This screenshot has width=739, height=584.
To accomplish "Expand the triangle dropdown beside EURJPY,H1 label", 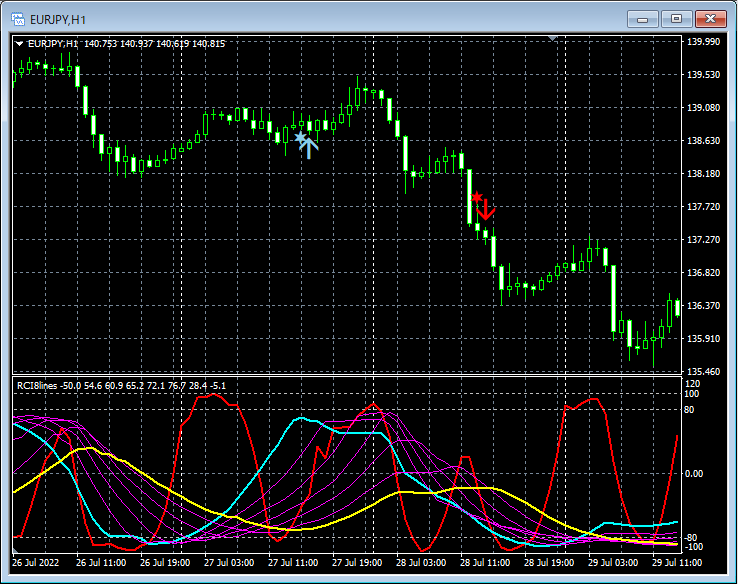I will (x=19, y=44).
